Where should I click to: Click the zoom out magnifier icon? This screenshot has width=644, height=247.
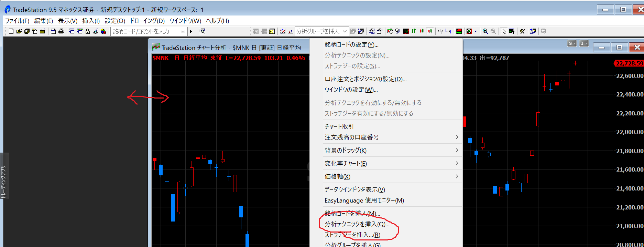(493, 31)
